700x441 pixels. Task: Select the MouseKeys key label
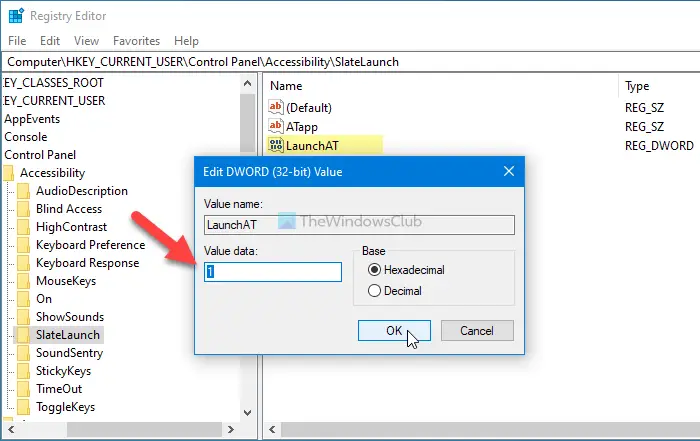[x=66, y=281]
